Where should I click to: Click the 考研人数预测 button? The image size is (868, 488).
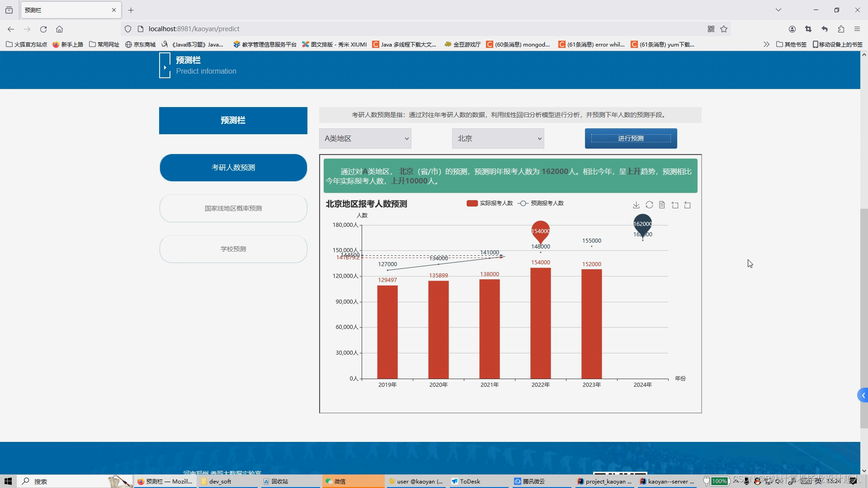233,168
